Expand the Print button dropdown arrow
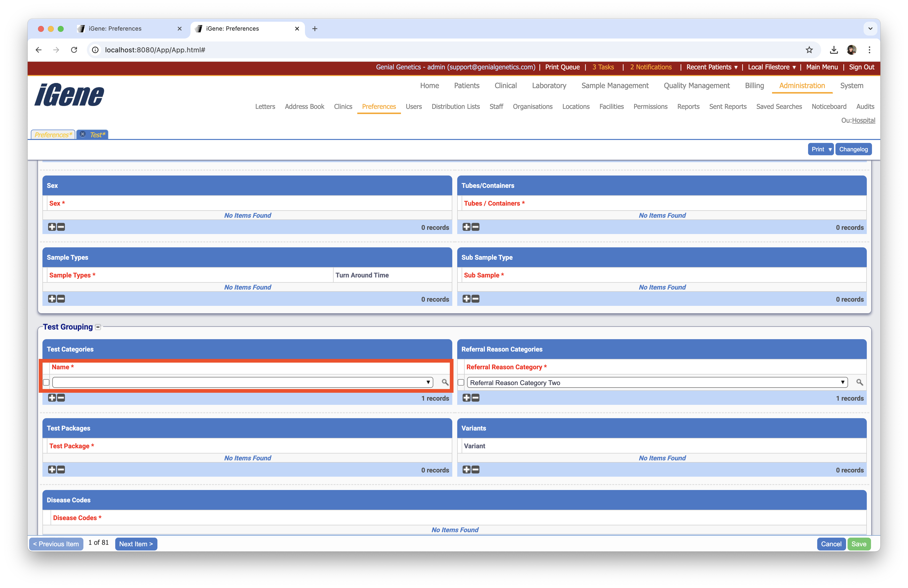908x588 pixels. (x=830, y=149)
